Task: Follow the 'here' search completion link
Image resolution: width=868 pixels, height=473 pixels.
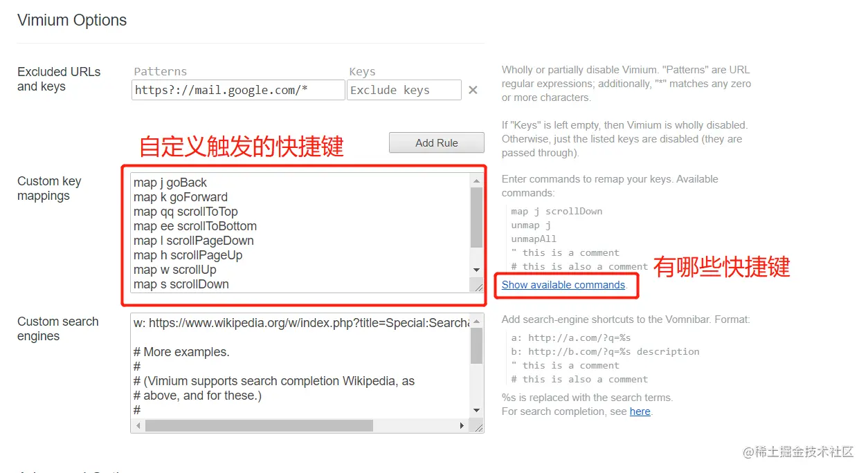Action: coord(640,411)
